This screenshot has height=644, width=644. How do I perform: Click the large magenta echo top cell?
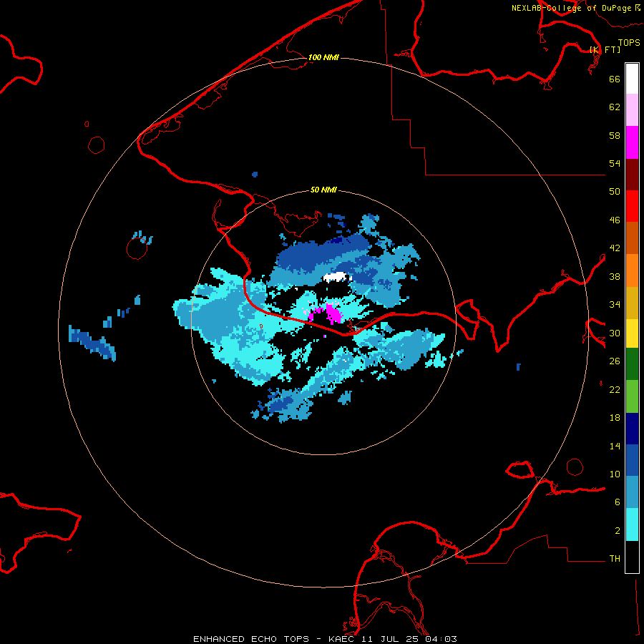coord(334,313)
